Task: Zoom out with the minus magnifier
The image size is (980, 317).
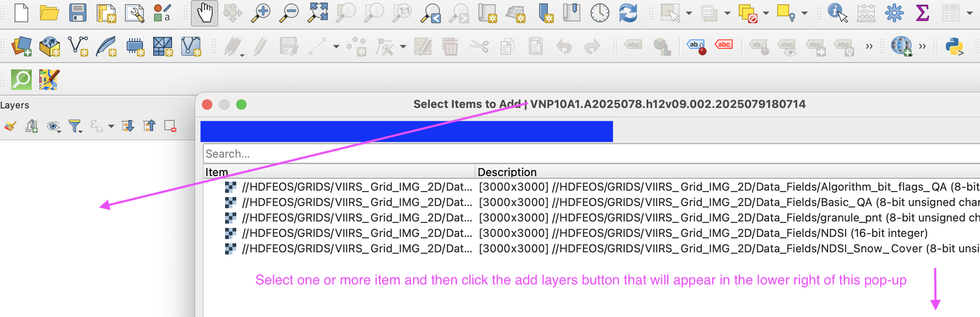Action: [x=289, y=13]
